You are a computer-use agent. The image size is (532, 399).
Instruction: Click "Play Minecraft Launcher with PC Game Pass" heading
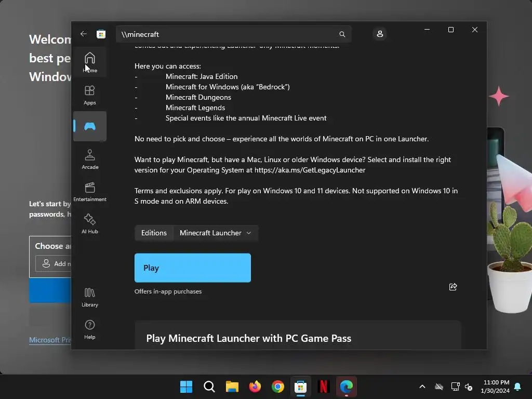[x=249, y=338]
